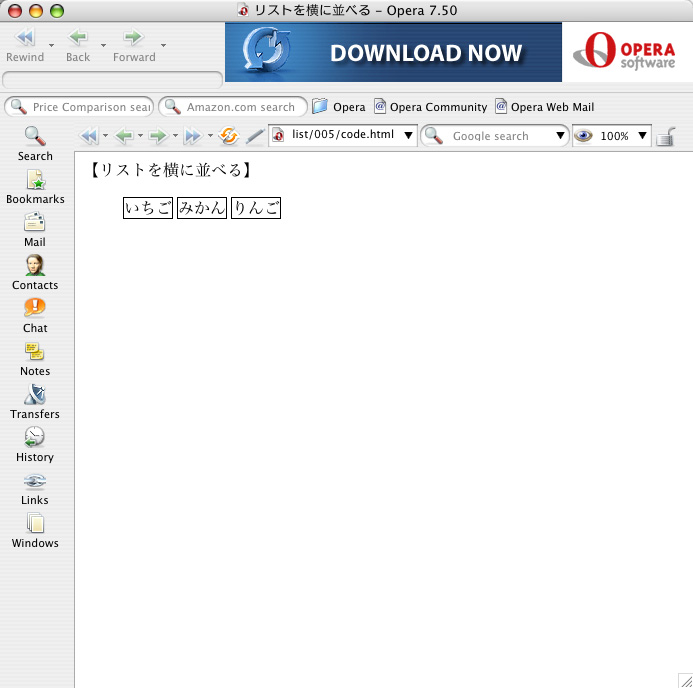Image resolution: width=693 pixels, height=688 pixels.
Task: Open the Notes panel
Action: pyautogui.click(x=35, y=359)
